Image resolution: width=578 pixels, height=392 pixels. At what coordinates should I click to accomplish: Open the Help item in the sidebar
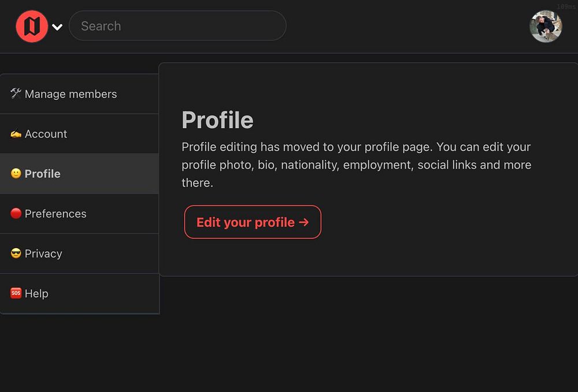(36, 293)
